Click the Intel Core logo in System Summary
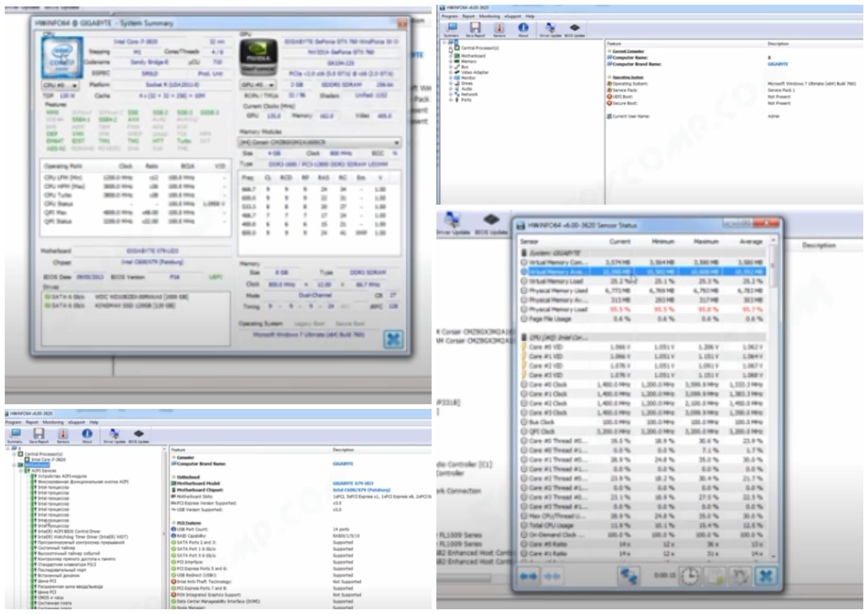868x614 pixels. coord(63,57)
